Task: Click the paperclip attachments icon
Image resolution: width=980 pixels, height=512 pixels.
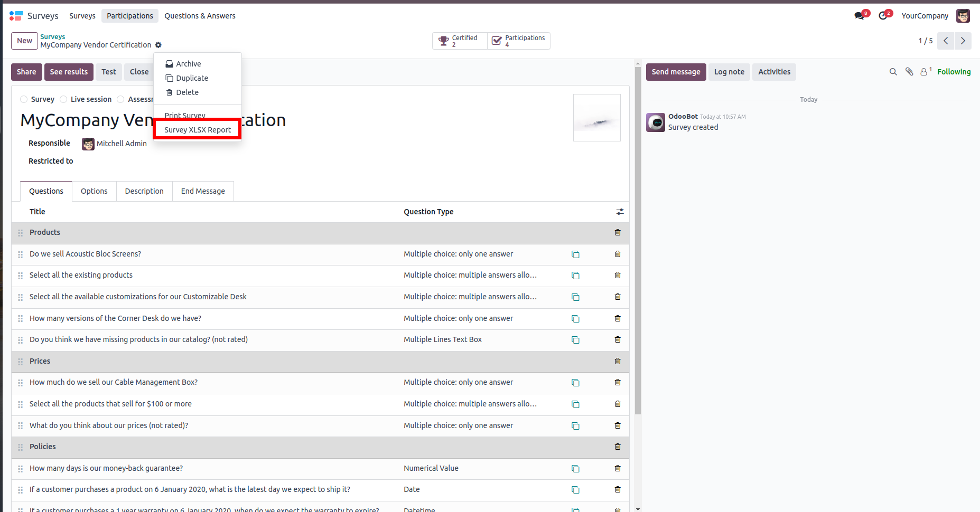Action: 909,72
